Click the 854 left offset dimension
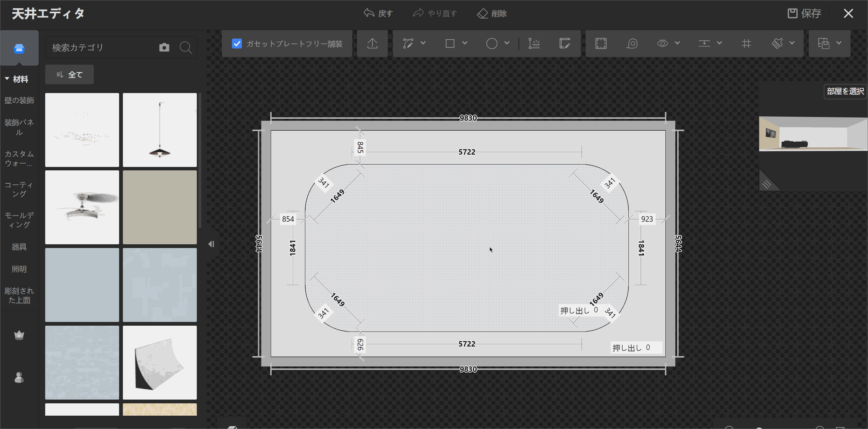Image resolution: width=868 pixels, height=429 pixels. point(288,219)
